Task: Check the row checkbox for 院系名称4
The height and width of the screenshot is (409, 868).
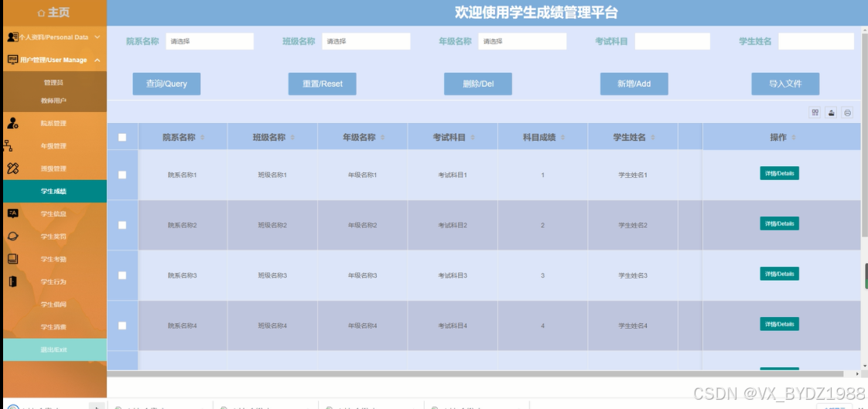Action: 122,325
